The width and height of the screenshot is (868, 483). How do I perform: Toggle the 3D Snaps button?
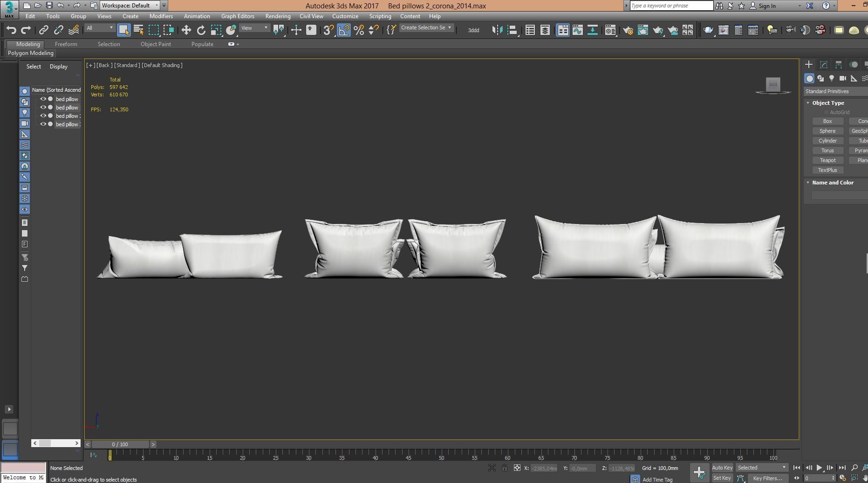coord(328,30)
